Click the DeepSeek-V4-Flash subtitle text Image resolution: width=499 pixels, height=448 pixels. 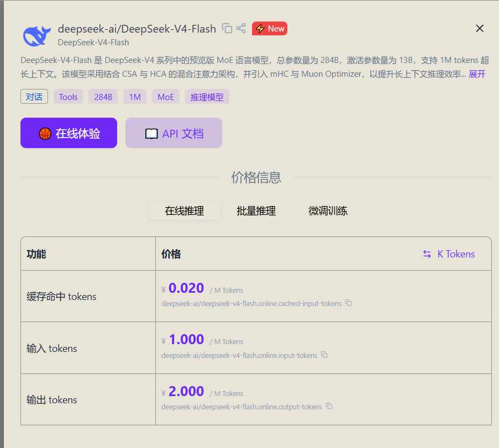tap(93, 43)
